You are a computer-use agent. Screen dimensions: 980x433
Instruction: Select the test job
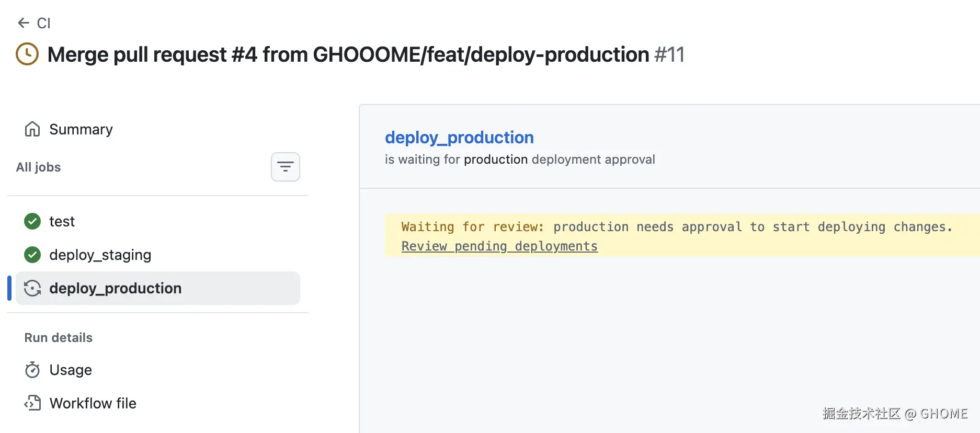pyautogui.click(x=62, y=221)
